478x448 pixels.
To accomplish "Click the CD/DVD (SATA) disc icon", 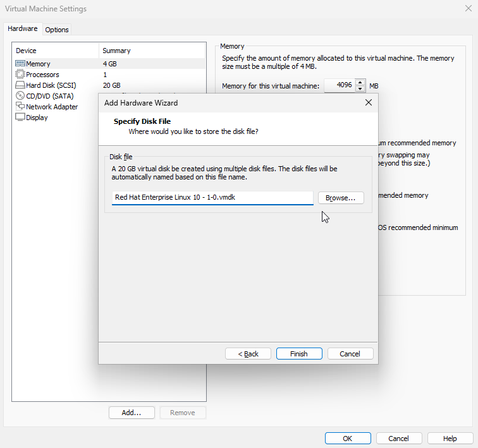I will click(20, 96).
